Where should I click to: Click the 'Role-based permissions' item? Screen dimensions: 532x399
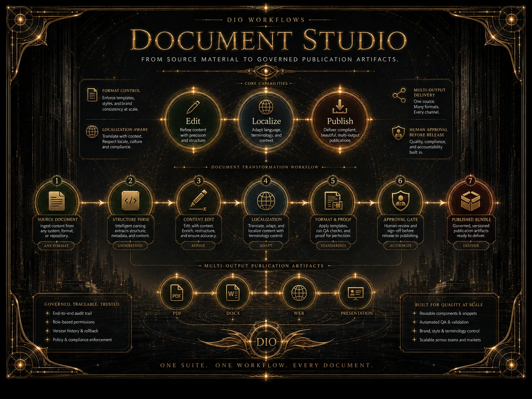point(73,322)
